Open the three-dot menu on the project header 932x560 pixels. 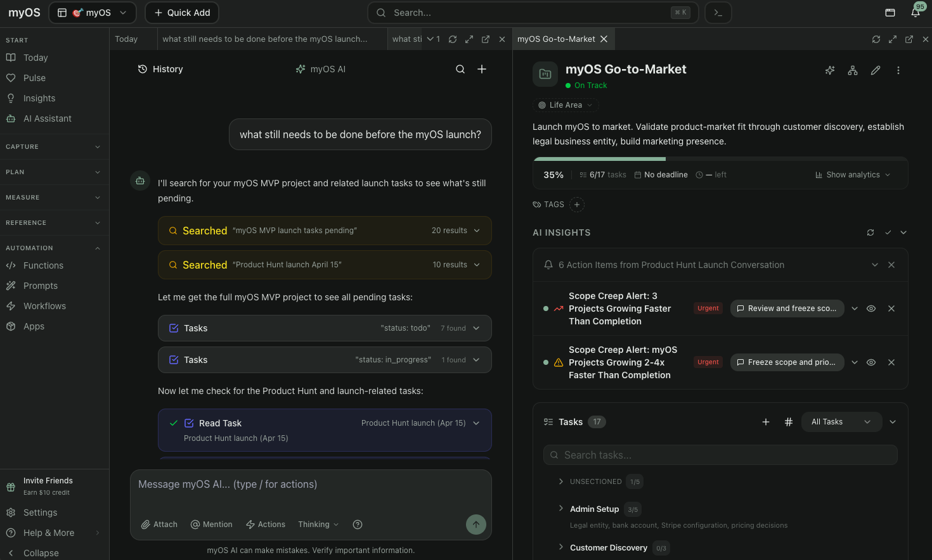pos(898,70)
